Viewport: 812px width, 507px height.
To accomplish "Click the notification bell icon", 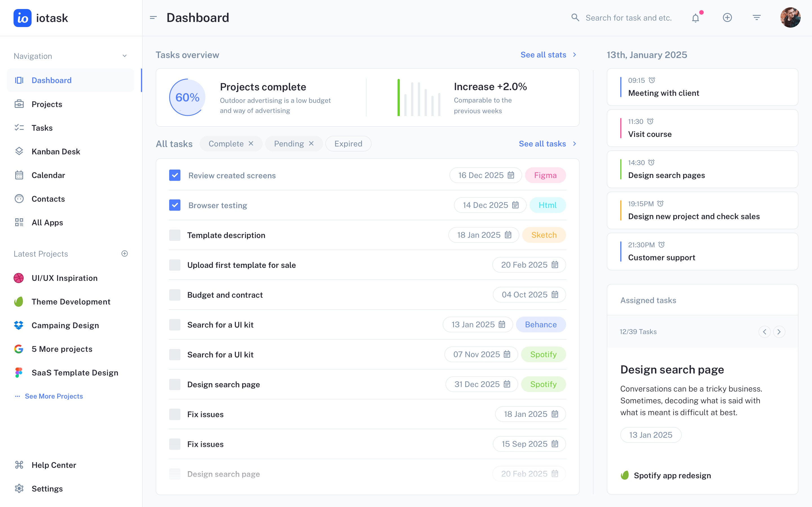I will coord(696,18).
